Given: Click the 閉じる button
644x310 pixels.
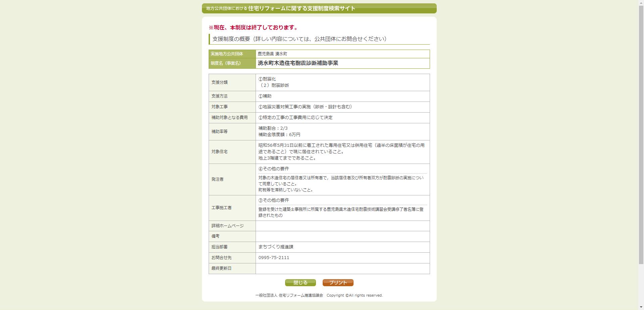Looking at the screenshot, I should click(x=300, y=283).
